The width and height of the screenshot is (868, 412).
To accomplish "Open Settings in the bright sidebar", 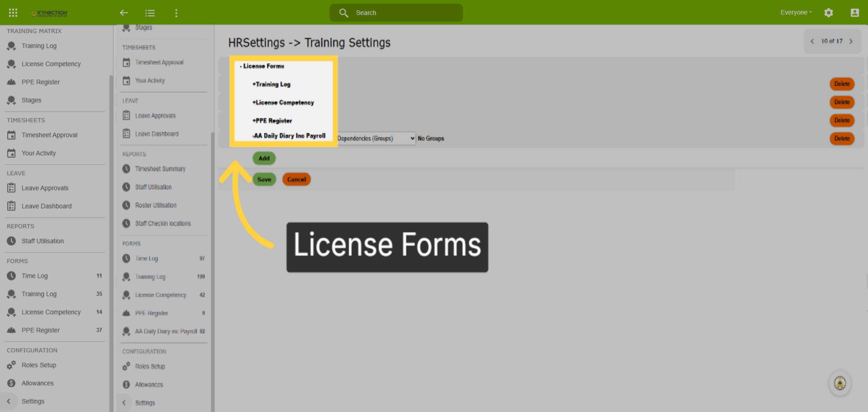I will point(33,401).
